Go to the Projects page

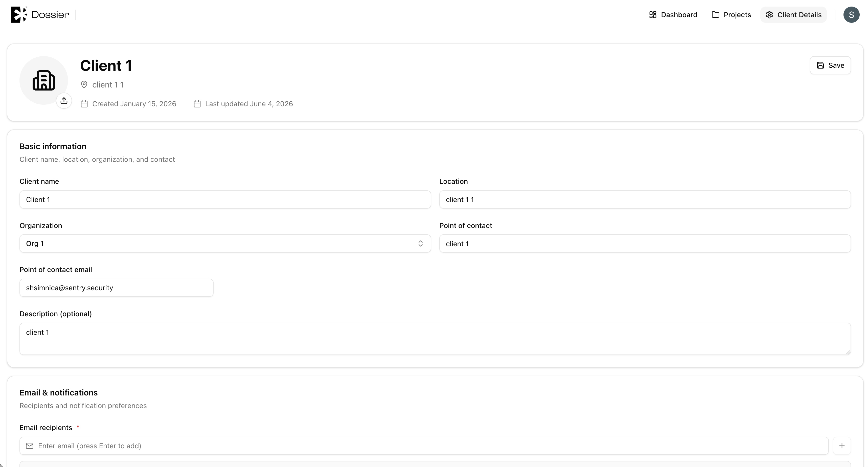[x=731, y=15]
